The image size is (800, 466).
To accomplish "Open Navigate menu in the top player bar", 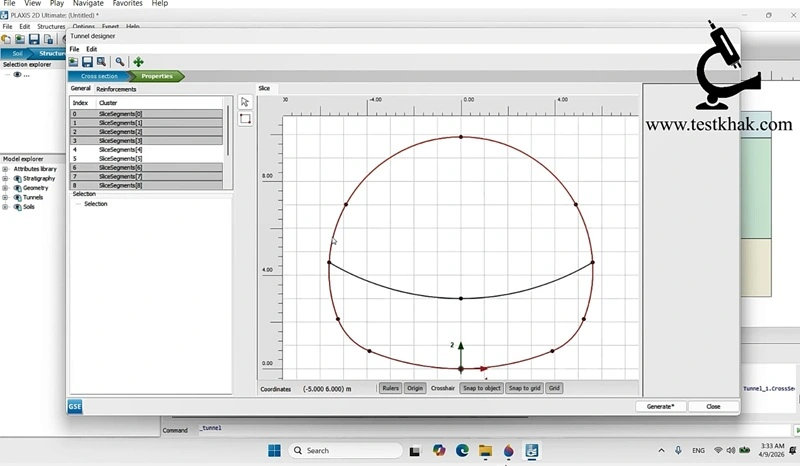I will 88,3.
